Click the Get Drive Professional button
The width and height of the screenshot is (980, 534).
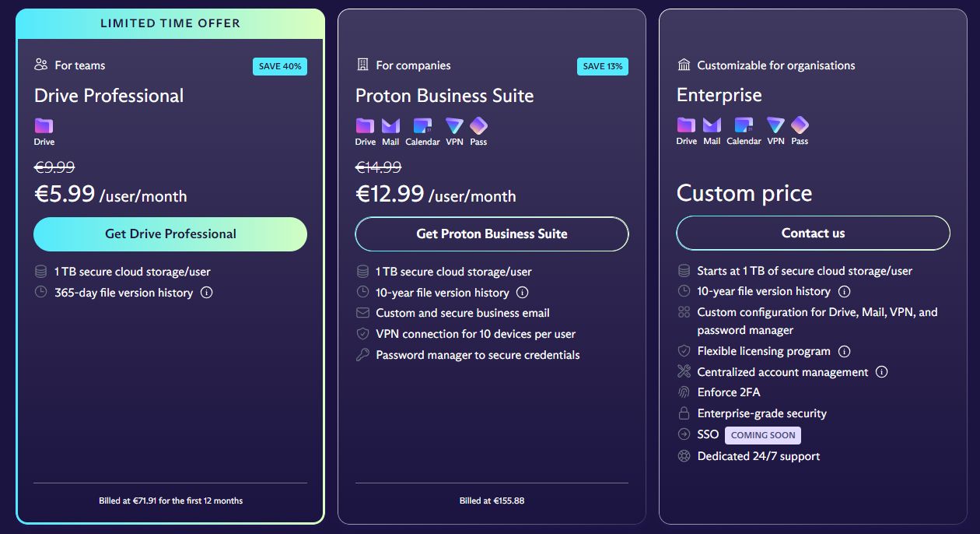coord(170,234)
